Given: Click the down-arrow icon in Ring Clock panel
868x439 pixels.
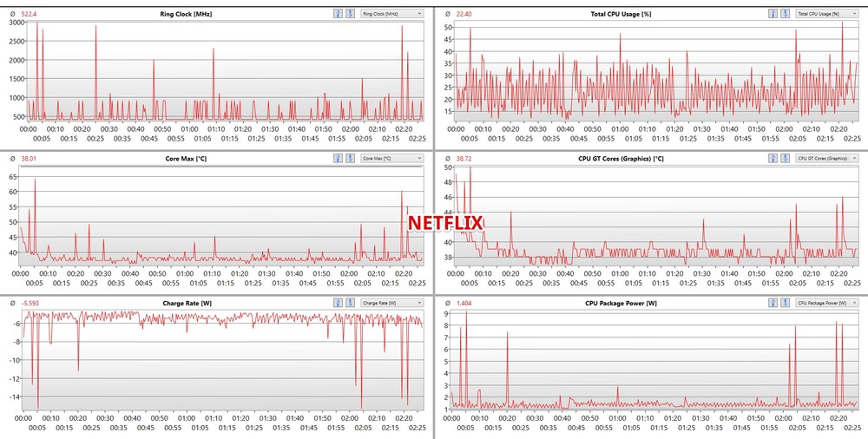Looking at the screenshot, I should (350, 14).
